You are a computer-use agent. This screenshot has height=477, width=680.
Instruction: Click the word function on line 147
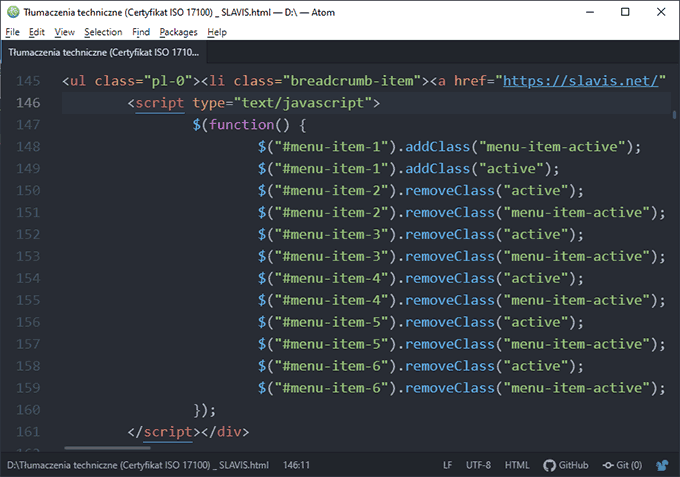242,125
